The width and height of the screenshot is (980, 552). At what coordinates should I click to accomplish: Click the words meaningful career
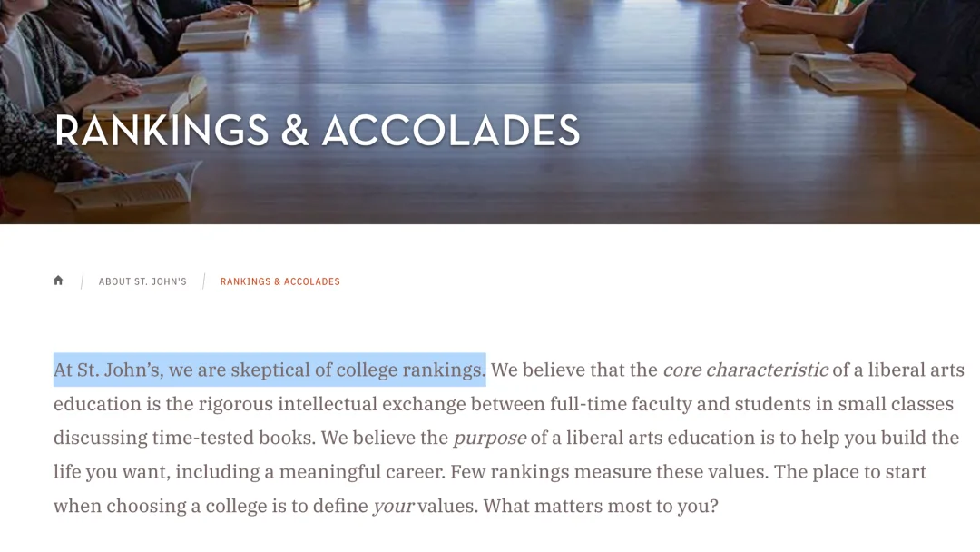click(x=362, y=472)
